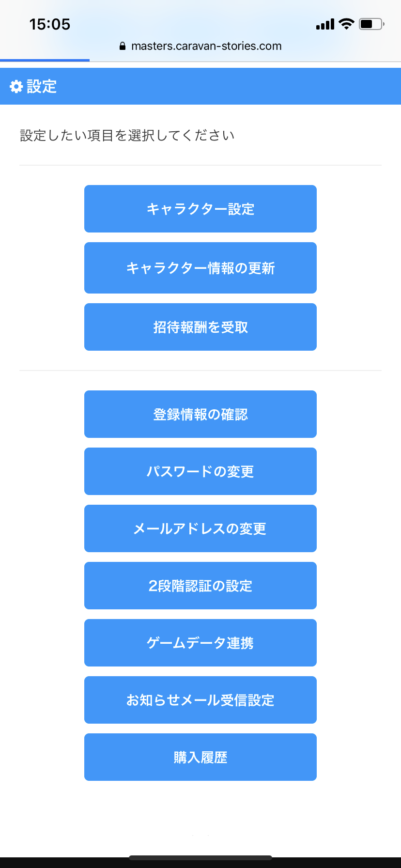Go to メールアドレスの変更

point(200,528)
